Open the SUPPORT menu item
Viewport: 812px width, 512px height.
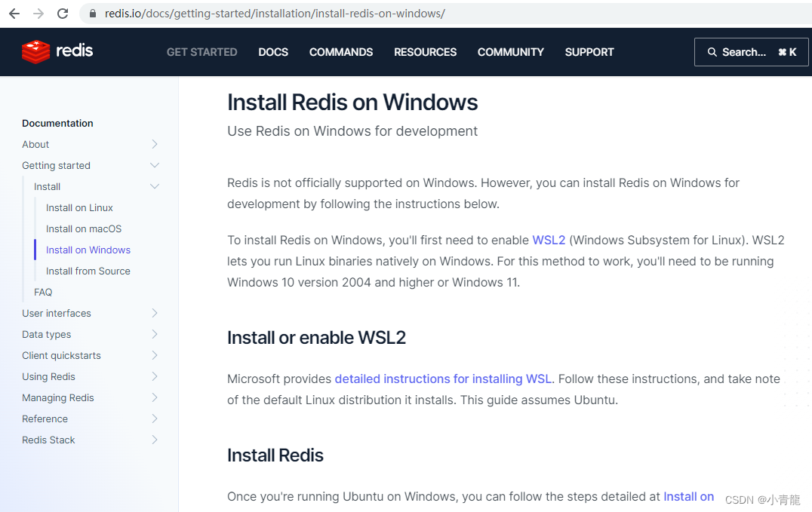(x=589, y=52)
